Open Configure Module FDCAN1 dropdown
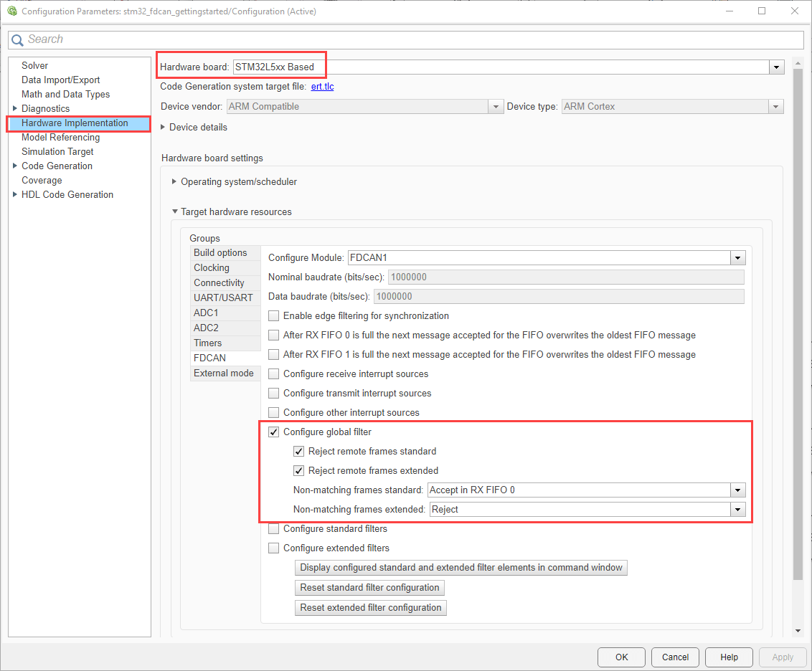This screenshot has height=671, width=812. (738, 257)
